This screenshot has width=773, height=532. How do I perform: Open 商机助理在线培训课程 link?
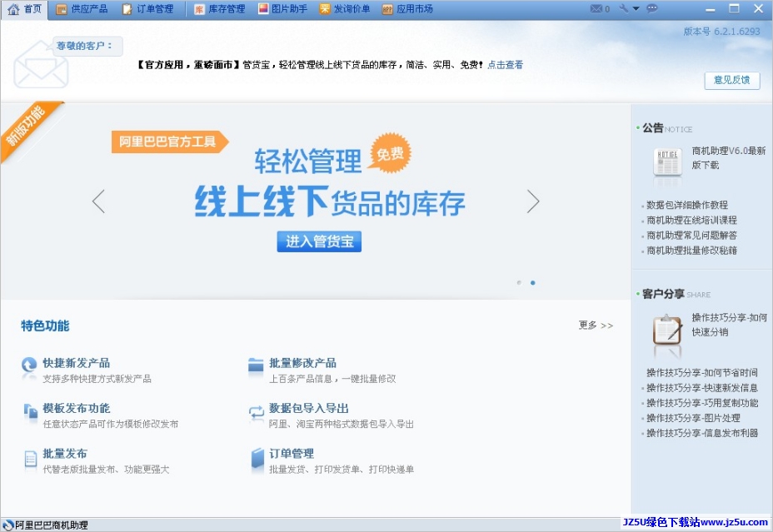click(691, 220)
